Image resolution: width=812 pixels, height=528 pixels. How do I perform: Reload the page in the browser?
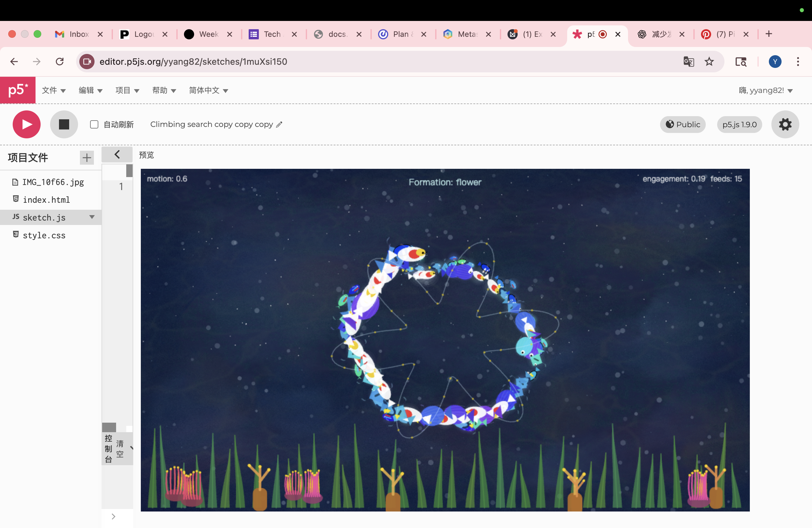pyautogui.click(x=60, y=62)
